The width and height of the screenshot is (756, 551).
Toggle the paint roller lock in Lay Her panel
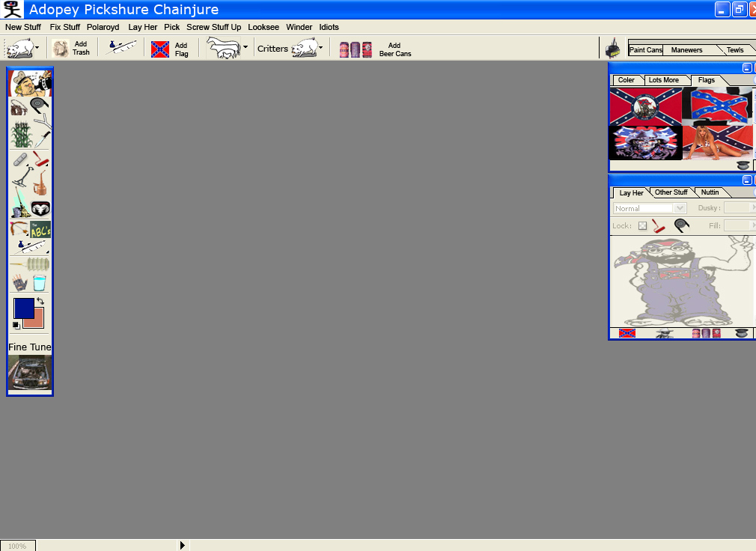[659, 225]
